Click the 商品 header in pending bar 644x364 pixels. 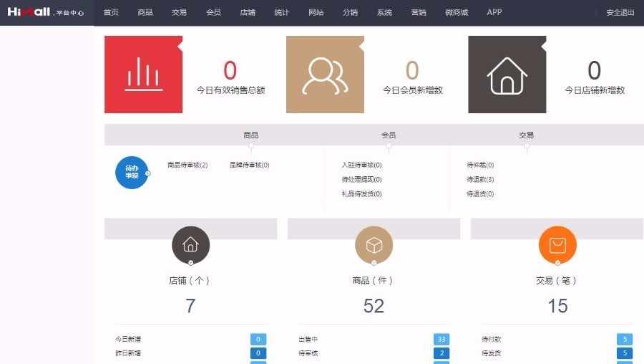(251, 135)
